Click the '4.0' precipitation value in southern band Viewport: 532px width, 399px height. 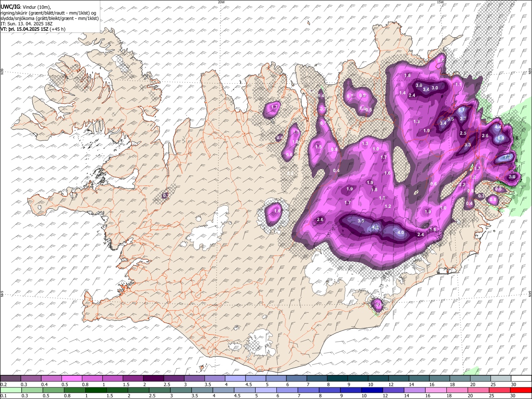pos(401,232)
